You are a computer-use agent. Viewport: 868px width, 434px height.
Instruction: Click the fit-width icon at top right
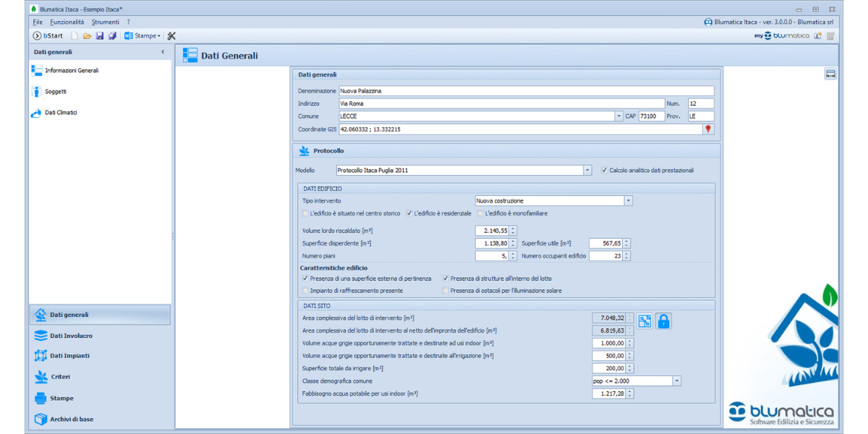click(830, 74)
